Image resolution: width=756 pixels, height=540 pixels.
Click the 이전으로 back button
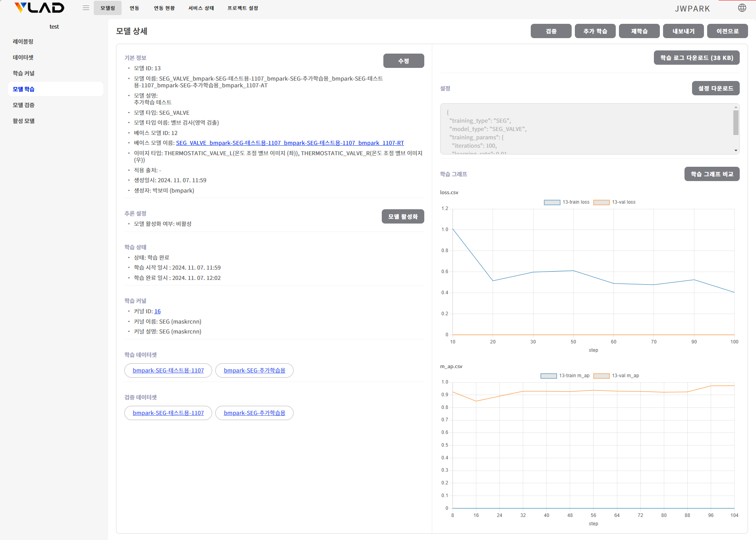coord(727,31)
